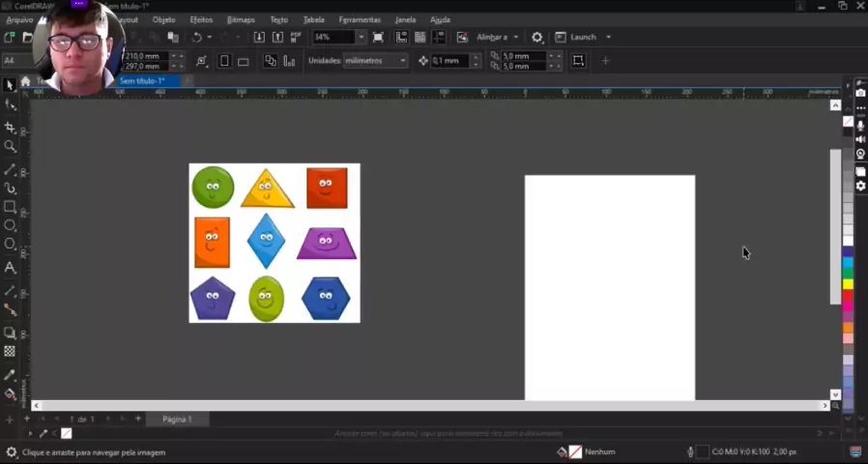Pick the yellow swatch in color palette
This screenshot has width=868, height=464.
848,284
